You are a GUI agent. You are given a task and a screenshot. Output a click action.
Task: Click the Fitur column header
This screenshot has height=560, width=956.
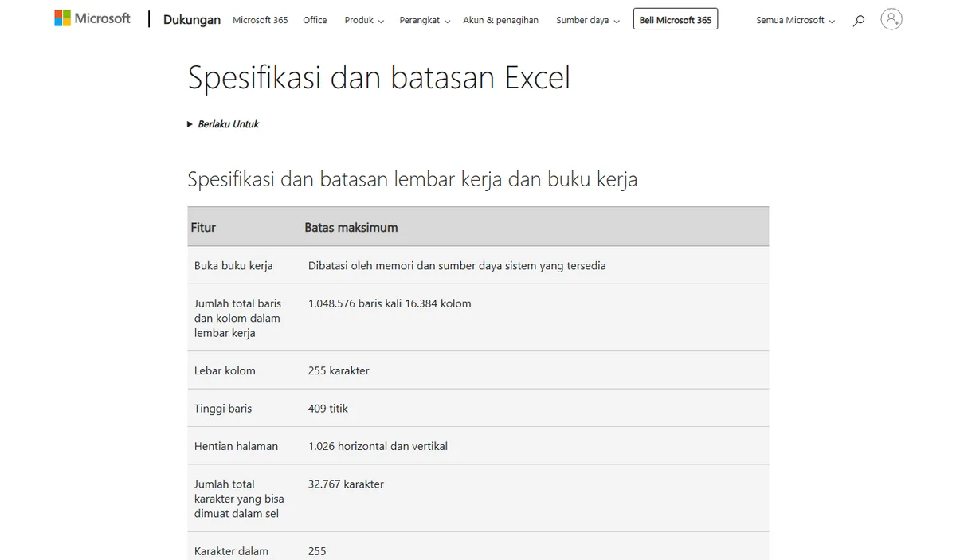tap(203, 227)
